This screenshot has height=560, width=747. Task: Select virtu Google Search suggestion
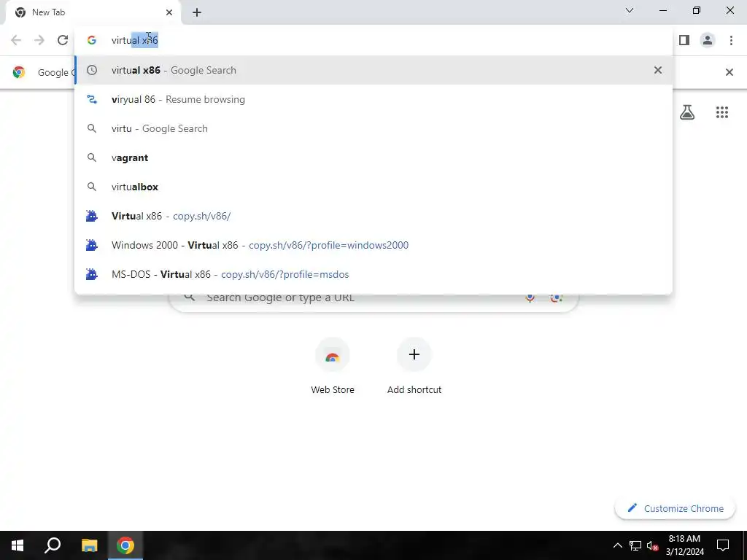click(x=373, y=128)
